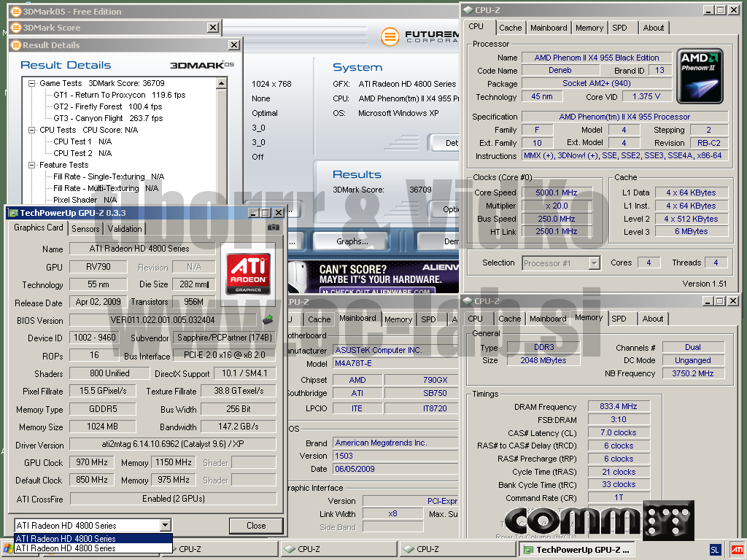Select CPU Test 1 tree row
The height and width of the screenshot is (560, 747).
pos(82,141)
